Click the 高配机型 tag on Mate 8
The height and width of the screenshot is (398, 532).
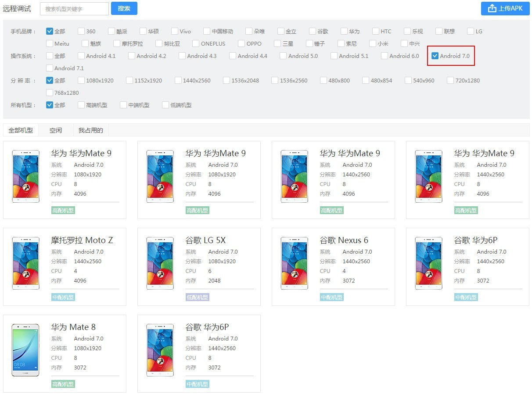click(63, 384)
